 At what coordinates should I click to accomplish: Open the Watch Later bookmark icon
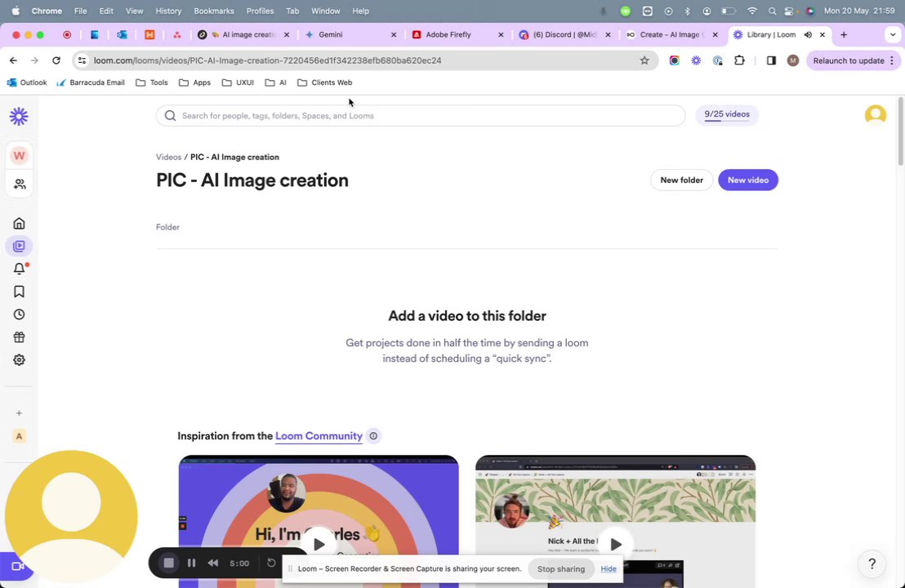19,292
